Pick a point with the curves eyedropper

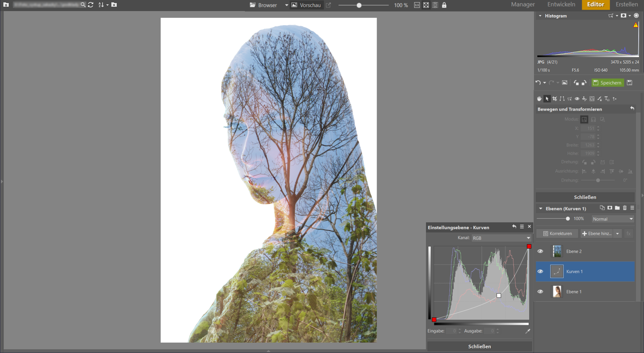(528, 331)
